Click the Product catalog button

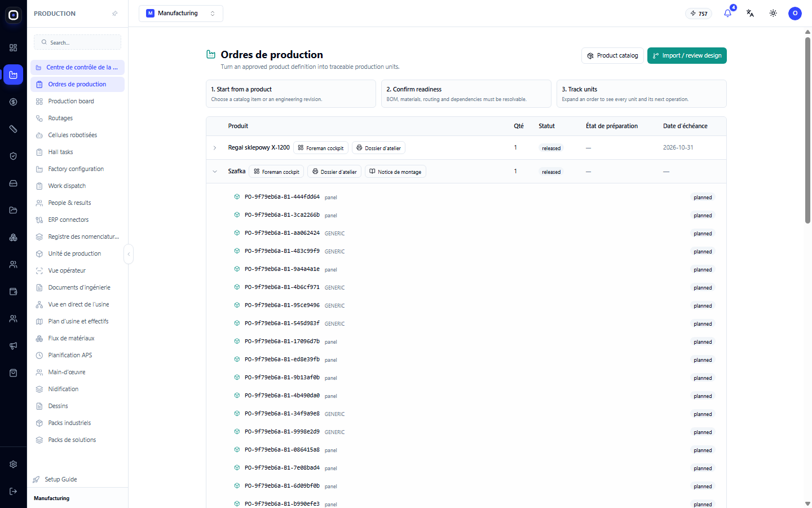(612, 56)
